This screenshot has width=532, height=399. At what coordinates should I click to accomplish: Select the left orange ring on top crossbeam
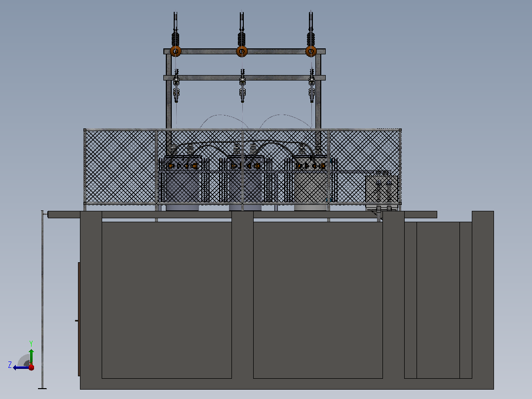[175, 51]
